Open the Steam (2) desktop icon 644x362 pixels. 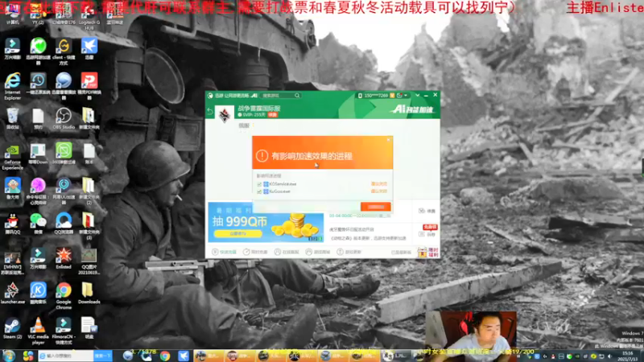[x=12, y=328]
